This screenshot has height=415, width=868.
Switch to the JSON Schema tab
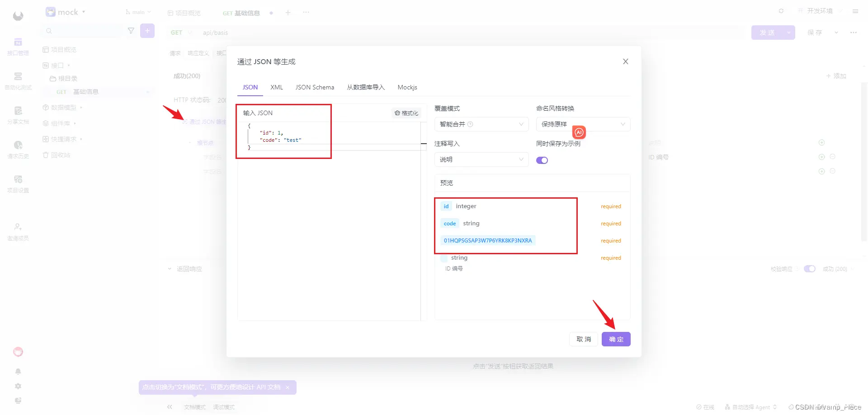[315, 87]
